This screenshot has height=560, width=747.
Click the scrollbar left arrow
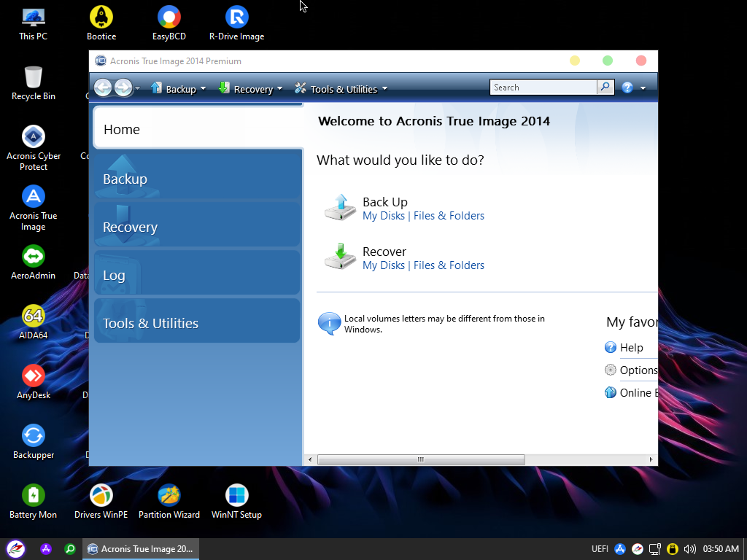click(310, 459)
